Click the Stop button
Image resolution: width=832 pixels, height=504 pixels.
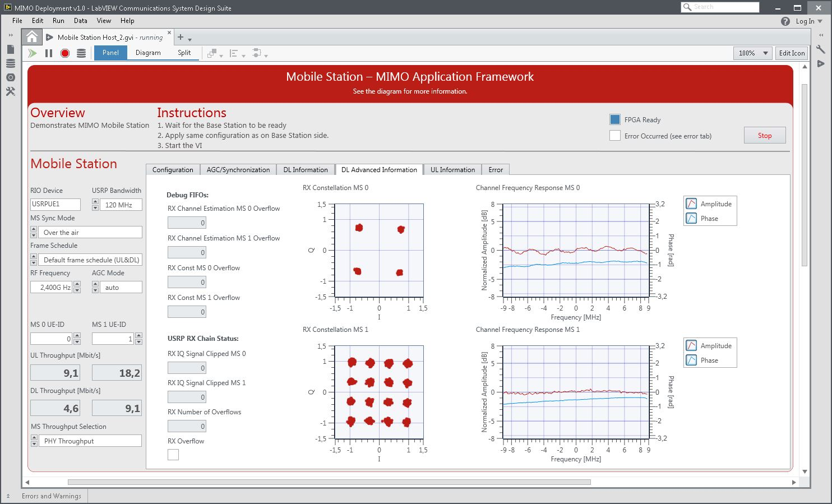[x=764, y=136]
